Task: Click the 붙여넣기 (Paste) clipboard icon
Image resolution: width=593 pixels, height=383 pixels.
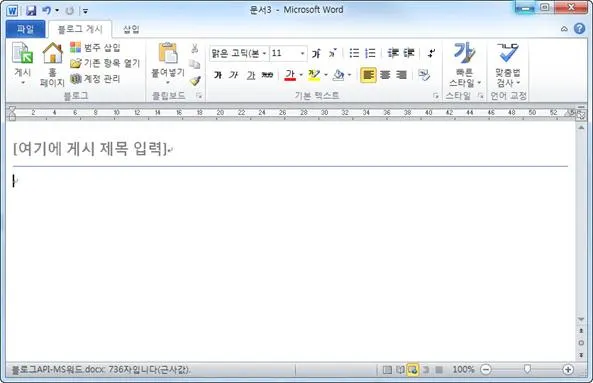Action: point(168,53)
